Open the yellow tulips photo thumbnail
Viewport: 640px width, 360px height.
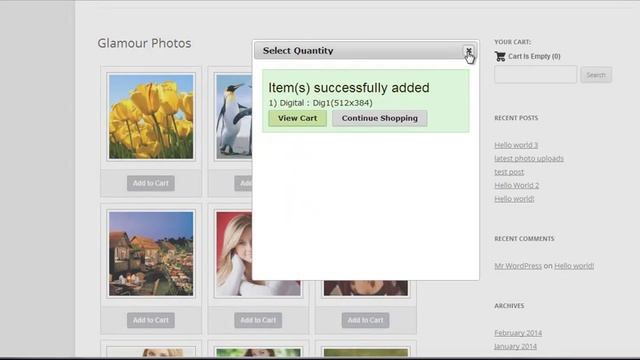[151, 117]
